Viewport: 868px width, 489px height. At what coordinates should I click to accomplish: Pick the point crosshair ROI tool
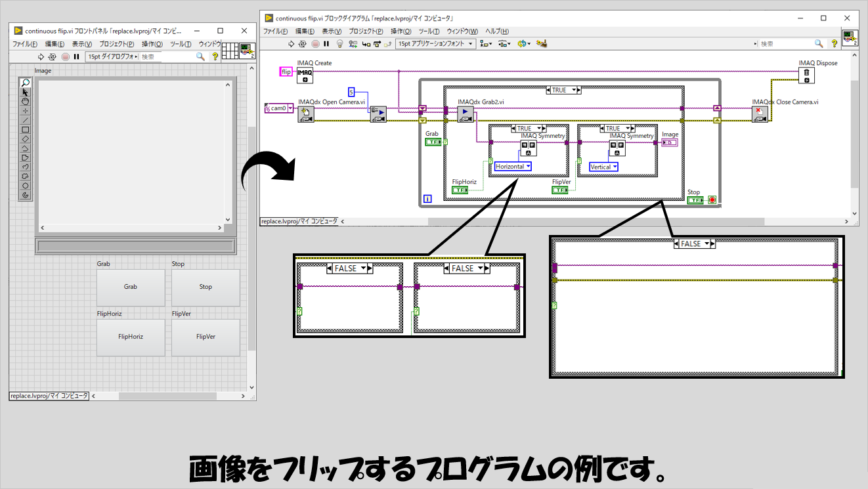point(26,111)
